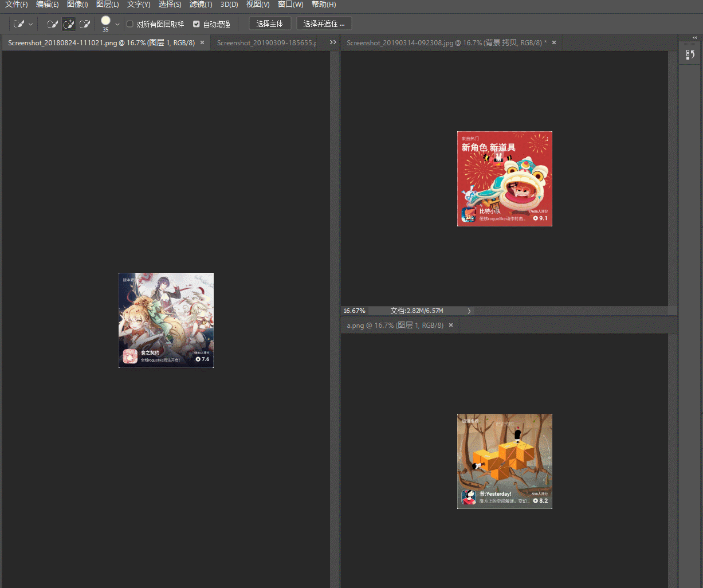Open the 窗口(W) menu
The height and width of the screenshot is (588, 703).
(x=290, y=5)
